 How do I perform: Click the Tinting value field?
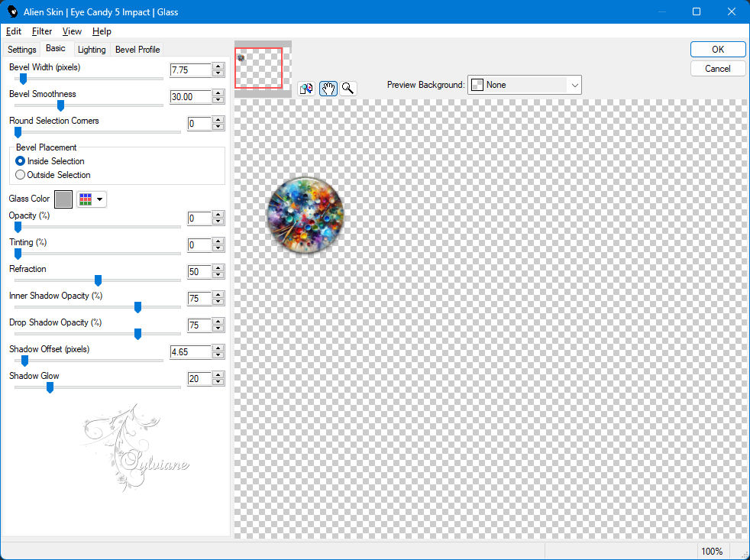coord(199,245)
